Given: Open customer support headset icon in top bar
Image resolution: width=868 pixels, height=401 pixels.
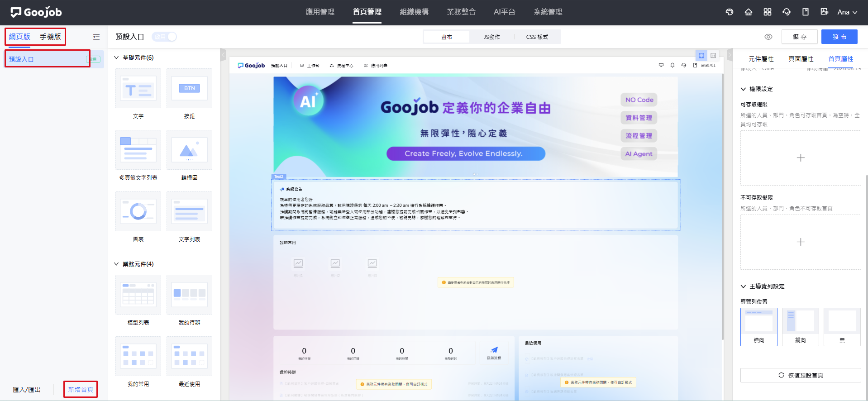Looking at the screenshot, I should click(x=787, y=12).
